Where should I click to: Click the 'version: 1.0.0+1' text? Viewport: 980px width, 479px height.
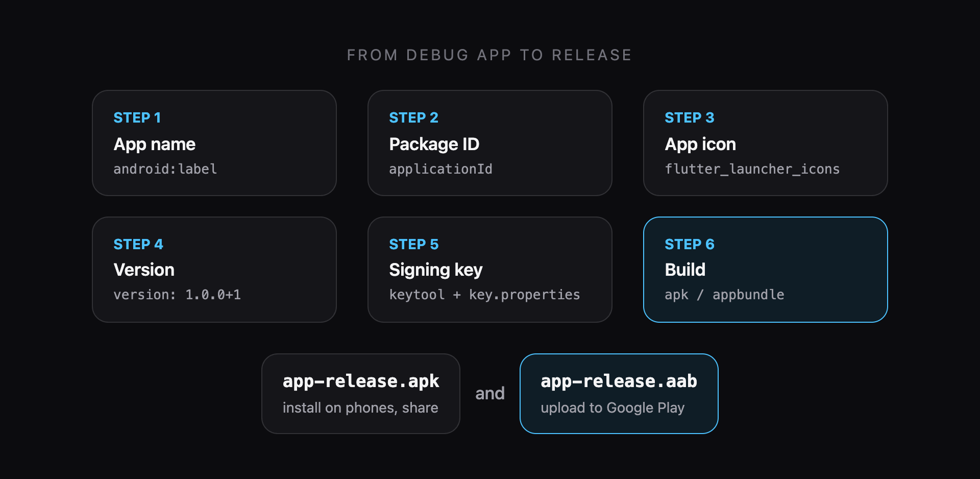coord(177,295)
